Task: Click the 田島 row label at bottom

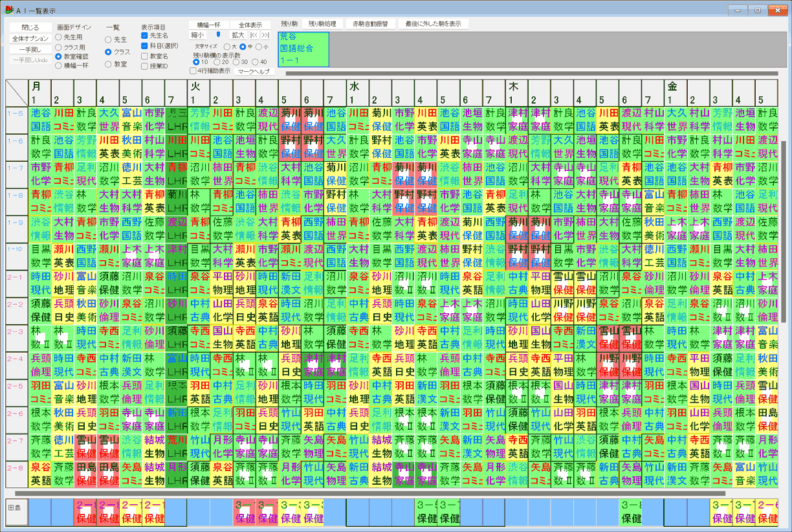Action: tap(17, 512)
